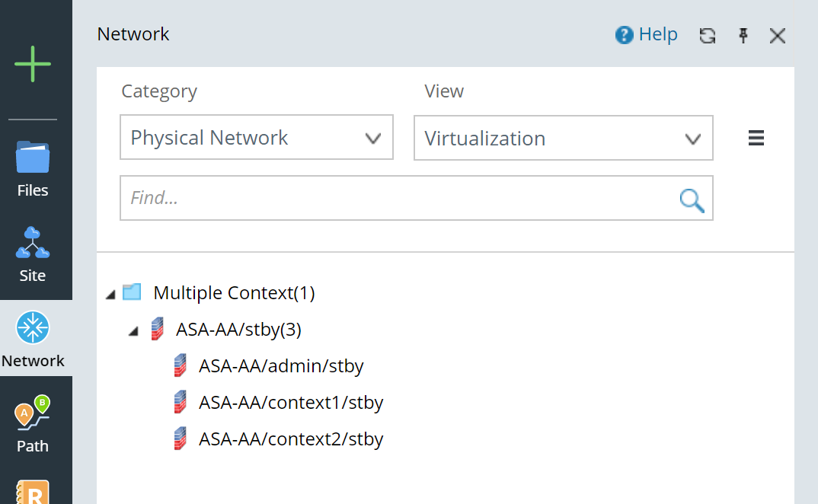The image size is (818, 504).
Task: Open the Help documentation
Action: click(646, 34)
